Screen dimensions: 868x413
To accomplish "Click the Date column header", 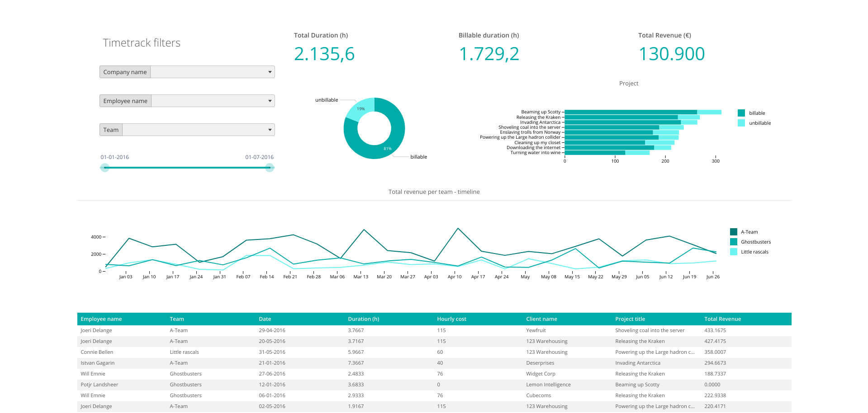I will tap(265, 319).
